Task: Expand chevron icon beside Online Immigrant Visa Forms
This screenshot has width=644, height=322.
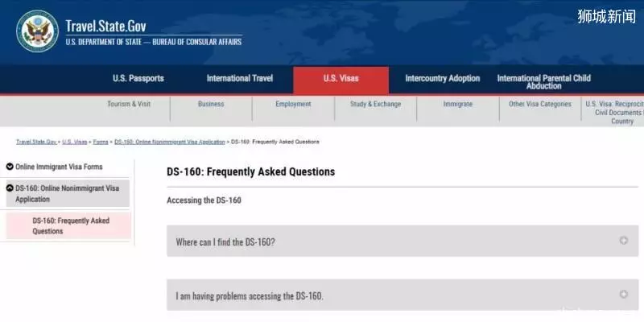Action: [10, 167]
